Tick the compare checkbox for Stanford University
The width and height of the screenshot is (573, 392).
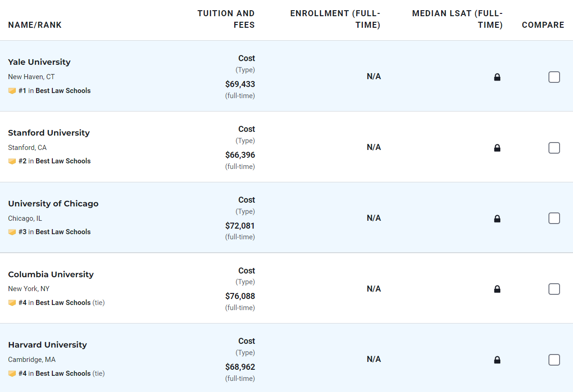coord(554,148)
